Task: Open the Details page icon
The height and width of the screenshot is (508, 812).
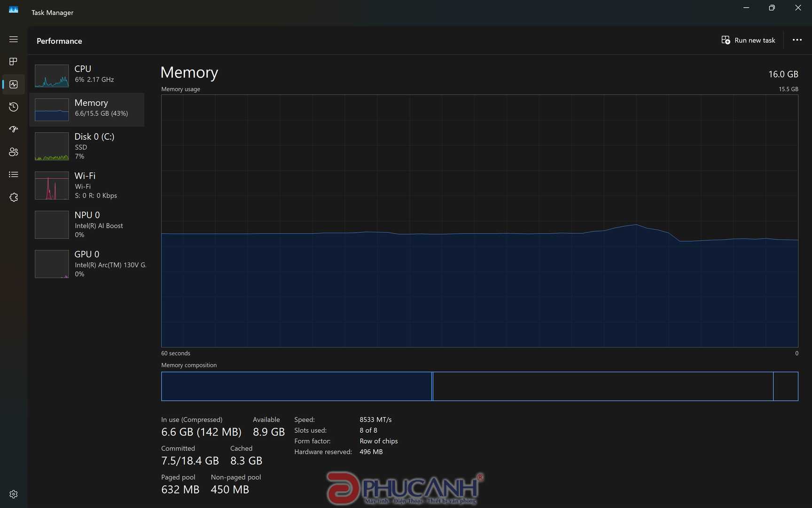Action: 14,175
